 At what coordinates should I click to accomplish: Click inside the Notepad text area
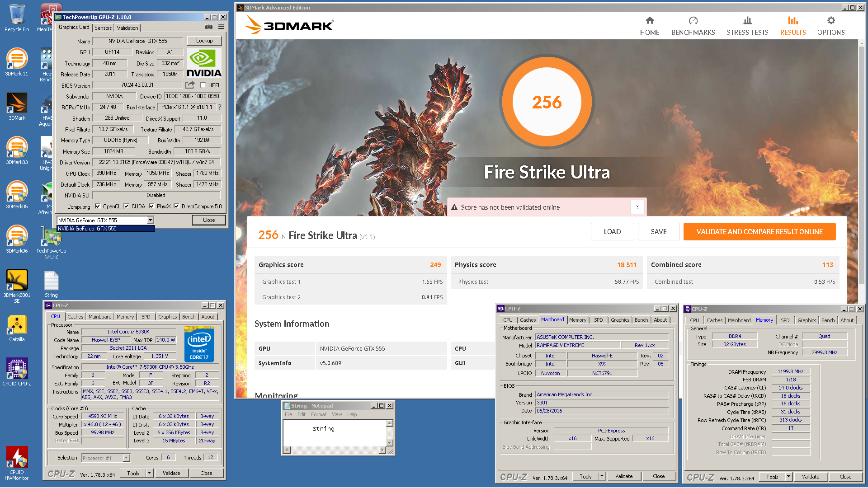pyautogui.click(x=335, y=433)
